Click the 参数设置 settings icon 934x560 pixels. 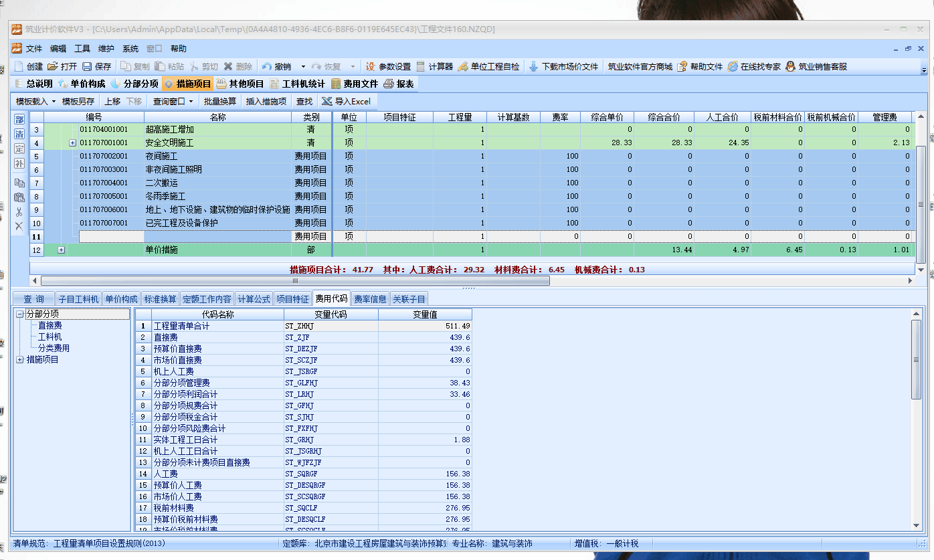370,66
